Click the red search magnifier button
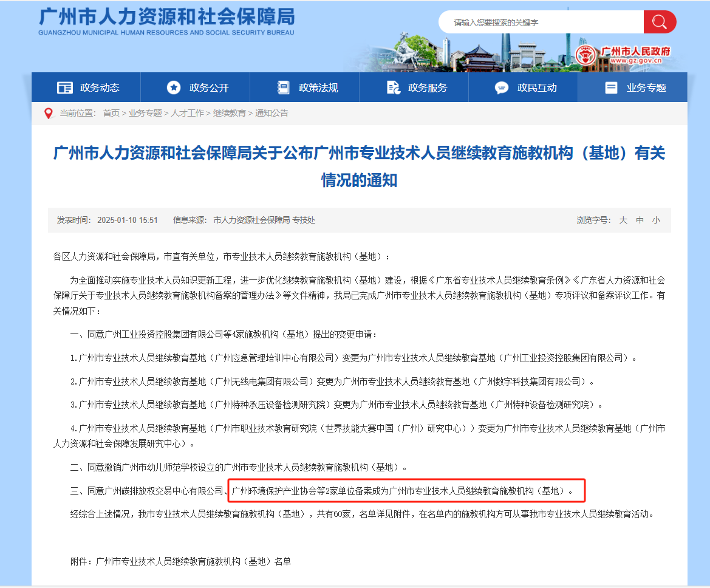710x588 pixels. pyautogui.click(x=660, y=22)
